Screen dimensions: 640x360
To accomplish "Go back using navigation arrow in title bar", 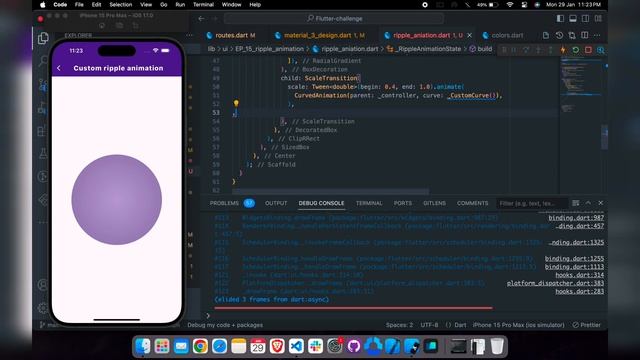I will coord(201,18).
